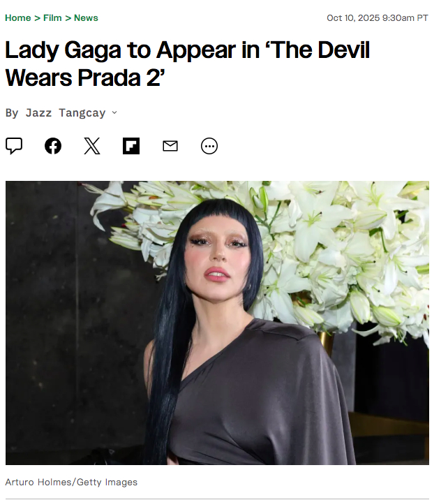Click the separator between Film and News
The image size is (448, 500).
(x=68, y=18)
